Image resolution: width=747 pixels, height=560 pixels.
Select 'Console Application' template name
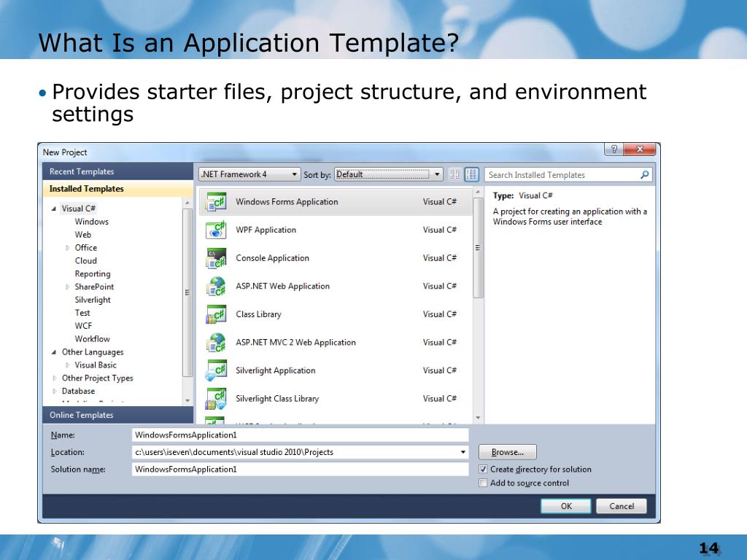coord(273,258)
